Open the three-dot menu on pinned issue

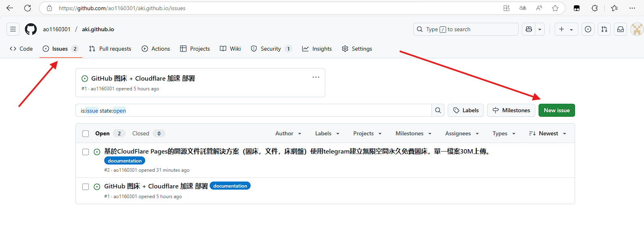coord(316,77)
